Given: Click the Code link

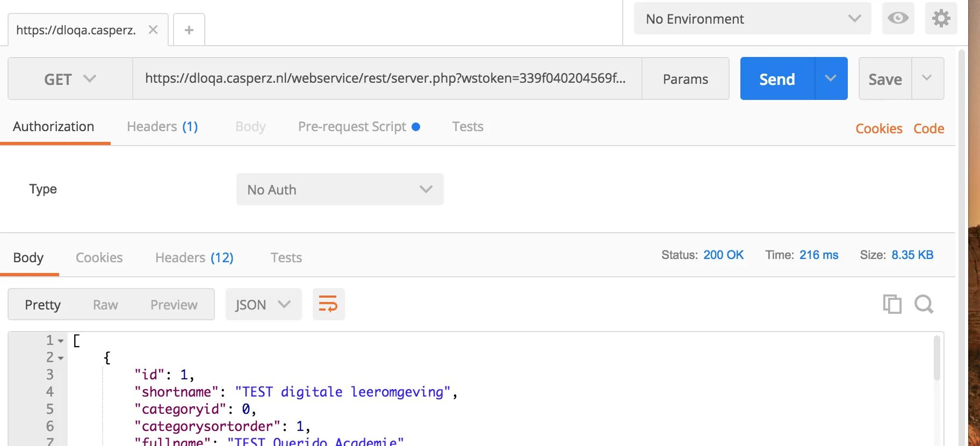Looking at the screenshot, I should [928, 129].
